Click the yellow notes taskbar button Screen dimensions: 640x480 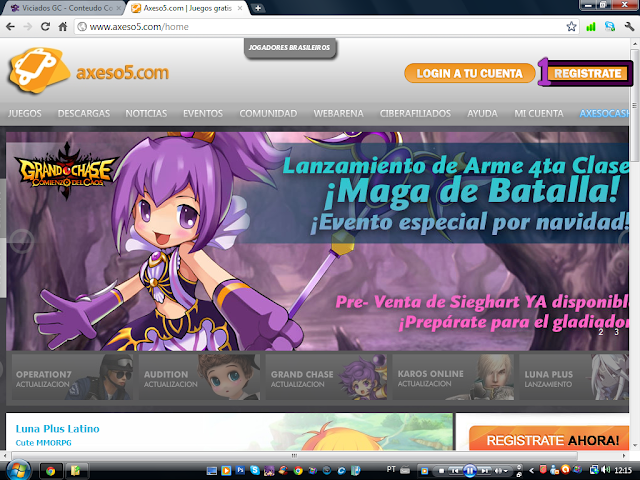(76, 471)
